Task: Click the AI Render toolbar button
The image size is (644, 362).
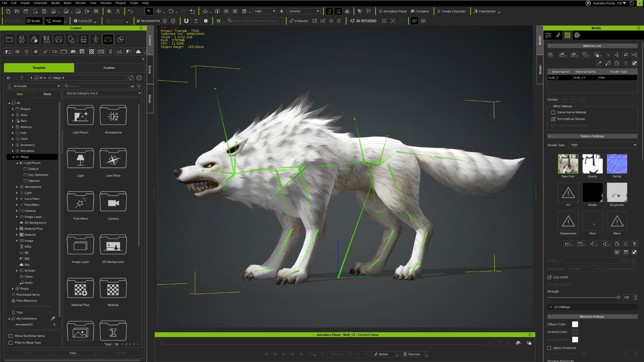Action: pos(299,21)
